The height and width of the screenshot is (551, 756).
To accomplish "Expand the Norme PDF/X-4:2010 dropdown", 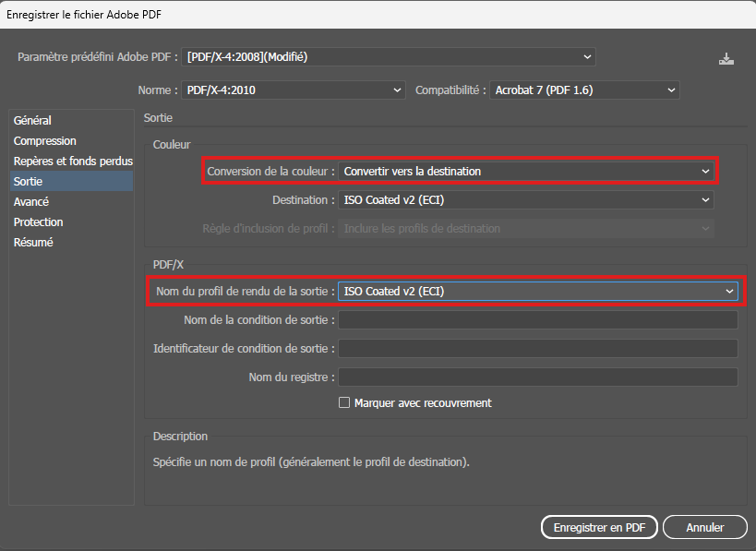I will pyautogui.click(x=294, y=90).
